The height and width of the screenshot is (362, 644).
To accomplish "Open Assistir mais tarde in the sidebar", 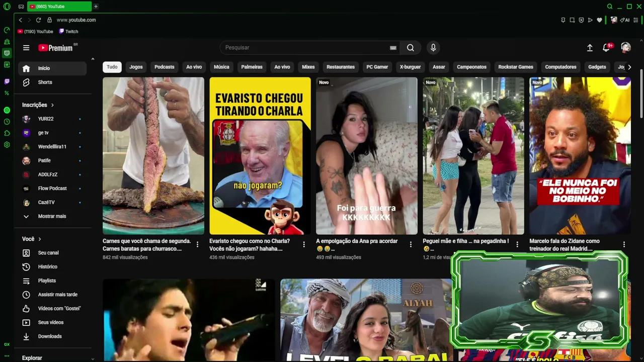I will (52, 295).
